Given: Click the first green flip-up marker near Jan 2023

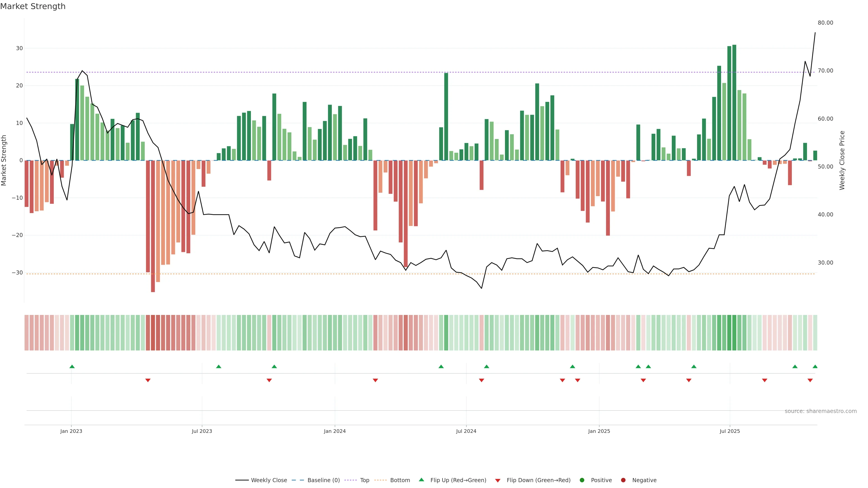Looking at the screenshot, I should click(x=72, y=366).
